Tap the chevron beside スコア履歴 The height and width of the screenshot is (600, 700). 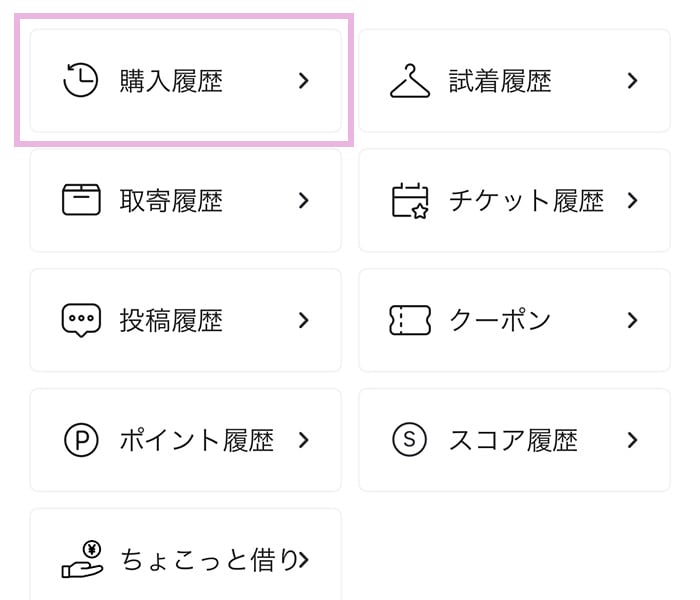coord(632,440)
